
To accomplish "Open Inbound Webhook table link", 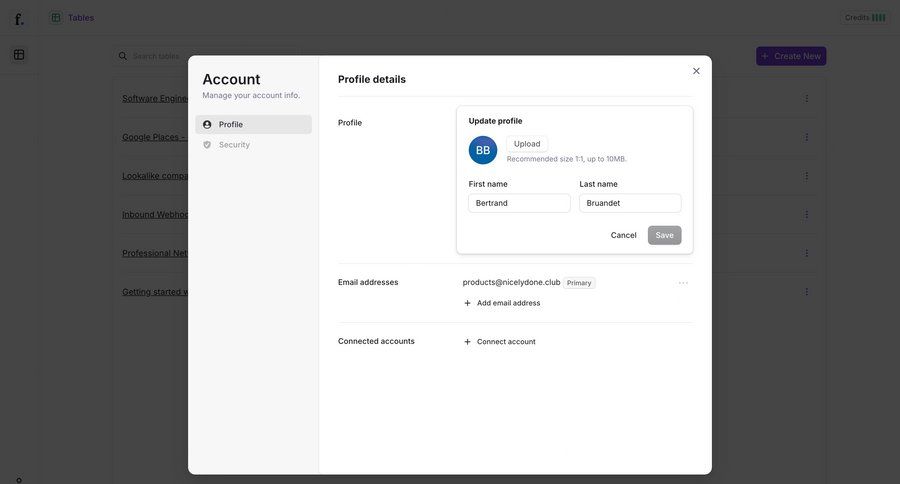I will coord(155,215).
